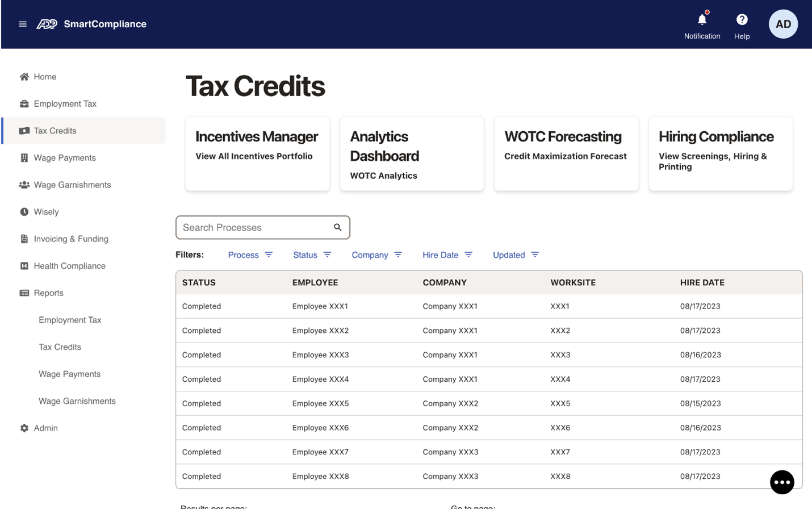Open the Incentives Manager card
The width and height of the screenshot is (812, 509).
click(257, 153)
